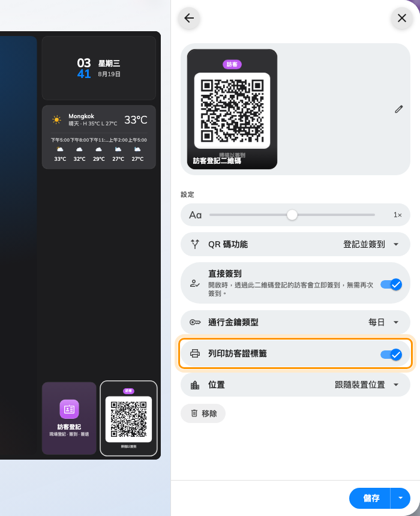
Task: Click the 儲存 save button
Action: pos(370,498)
